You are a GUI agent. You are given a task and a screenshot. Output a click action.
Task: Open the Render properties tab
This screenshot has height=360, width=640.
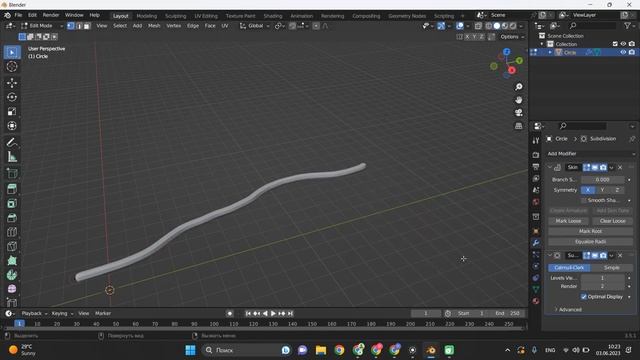[x=536, y=155]
